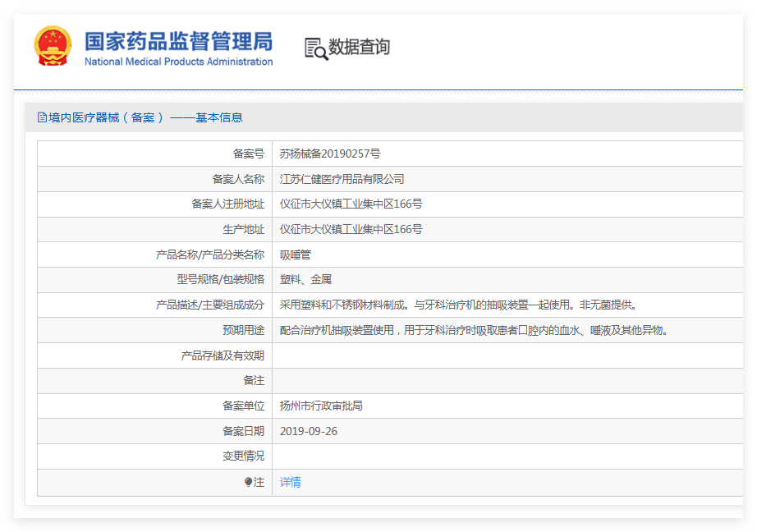Click the 产品描述/主要组成成分 label

[210, 305]
